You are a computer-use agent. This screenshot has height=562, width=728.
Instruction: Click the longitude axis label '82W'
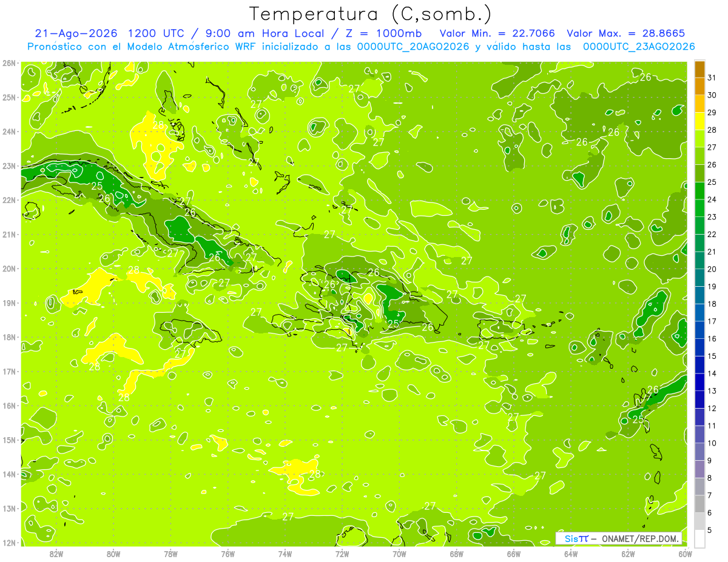pos(56,554)
